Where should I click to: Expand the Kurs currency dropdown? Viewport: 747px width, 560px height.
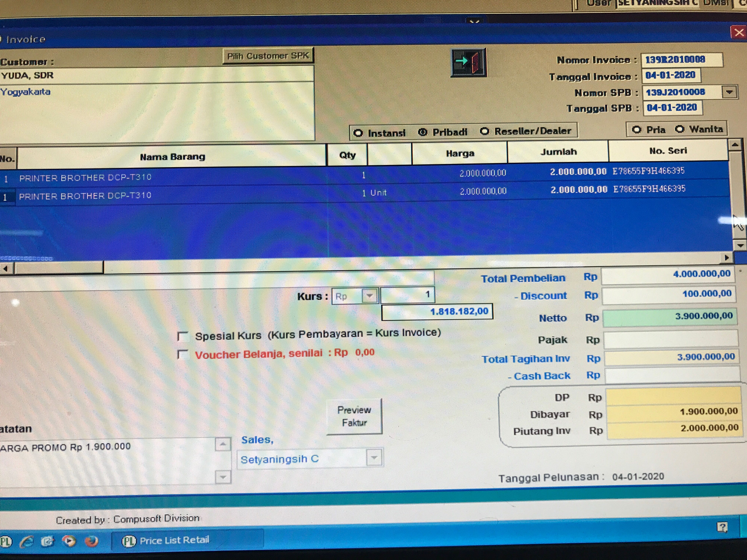[x=370, y=296]
